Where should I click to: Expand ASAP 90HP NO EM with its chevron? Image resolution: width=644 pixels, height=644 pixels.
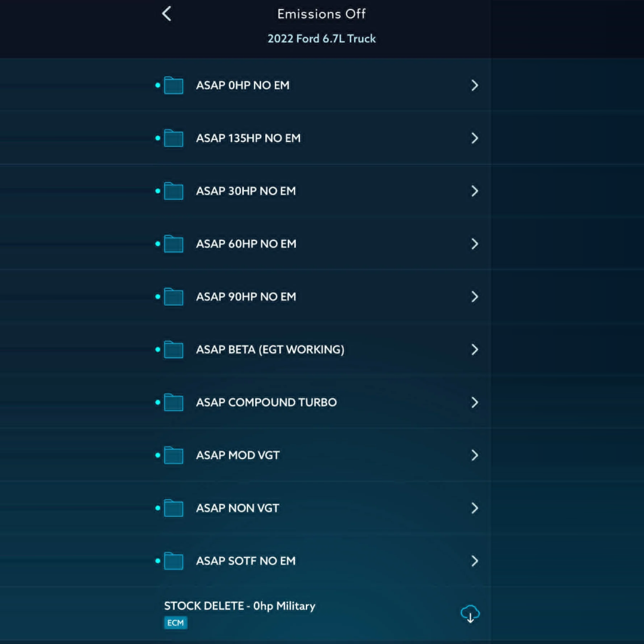(475, 296)
